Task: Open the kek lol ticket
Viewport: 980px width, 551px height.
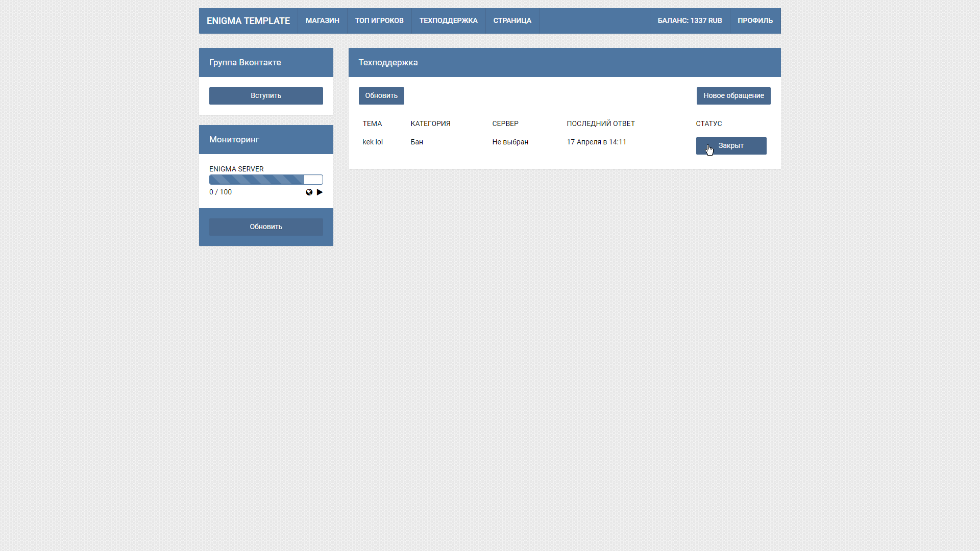Action: point(373,142)
